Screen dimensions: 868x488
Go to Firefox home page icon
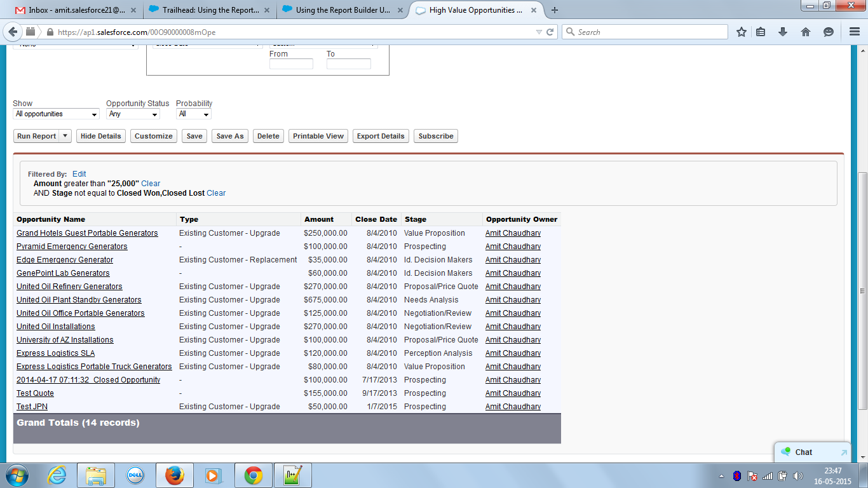point(805,32)
